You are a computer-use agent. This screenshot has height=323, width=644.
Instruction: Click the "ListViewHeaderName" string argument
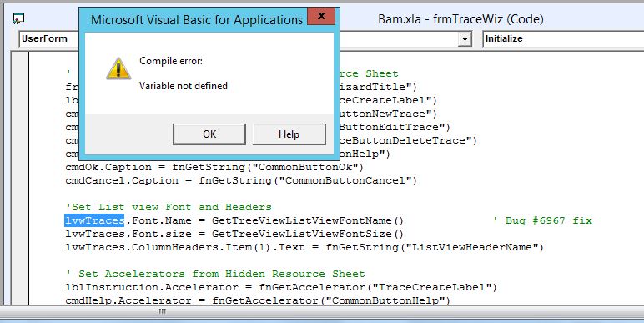(x=471, y=247)
